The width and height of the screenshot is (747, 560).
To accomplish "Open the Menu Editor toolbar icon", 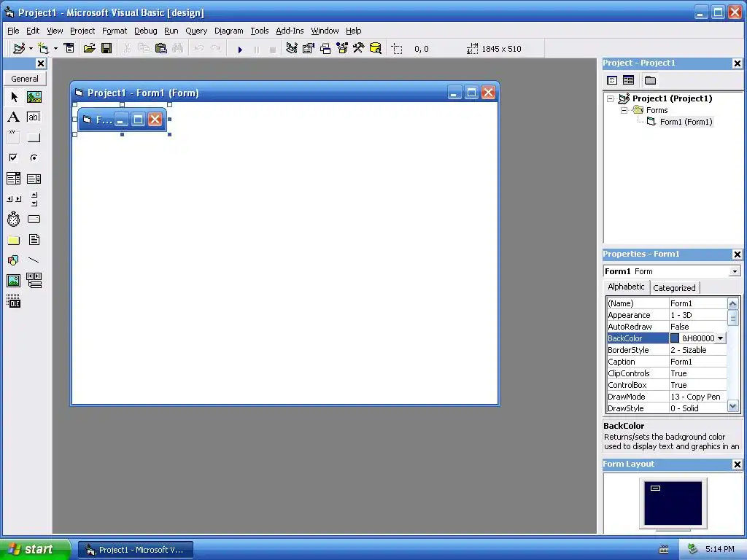I will point(69,49).
